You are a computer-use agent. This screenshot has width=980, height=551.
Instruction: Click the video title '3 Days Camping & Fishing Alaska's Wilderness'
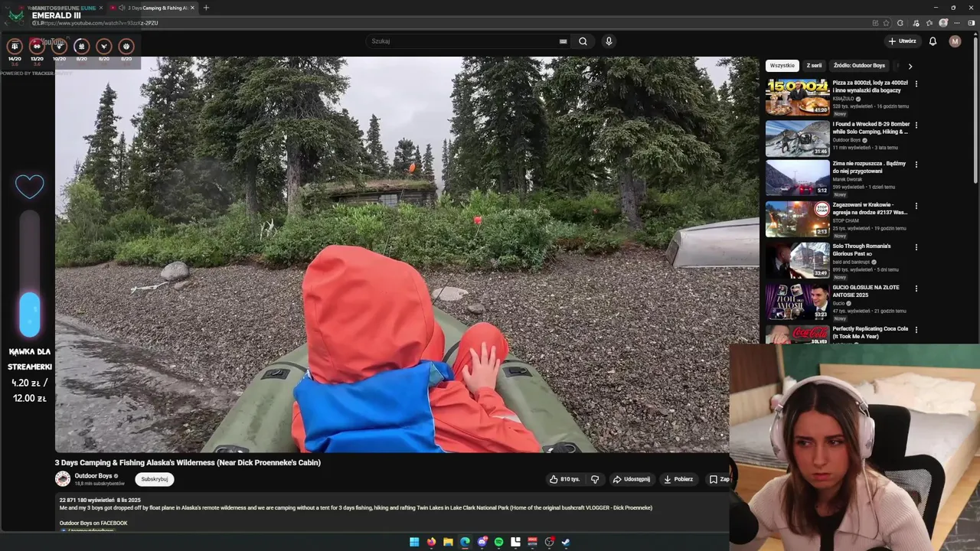pos(188,462)
